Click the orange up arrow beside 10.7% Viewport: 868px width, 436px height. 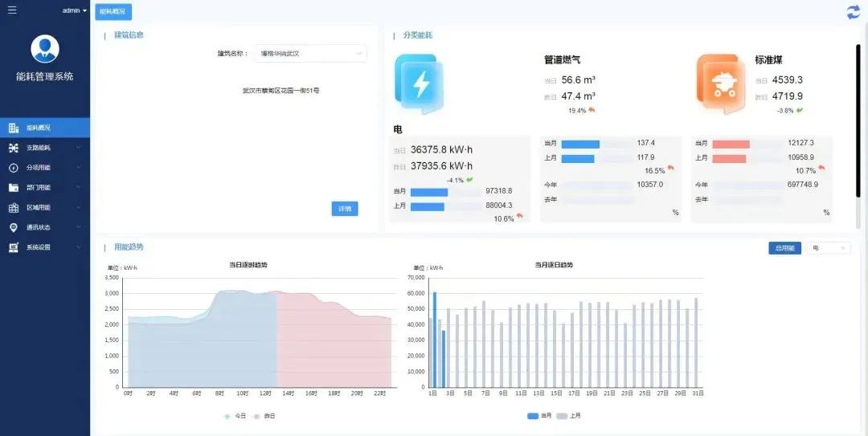(x=822, y=168)
